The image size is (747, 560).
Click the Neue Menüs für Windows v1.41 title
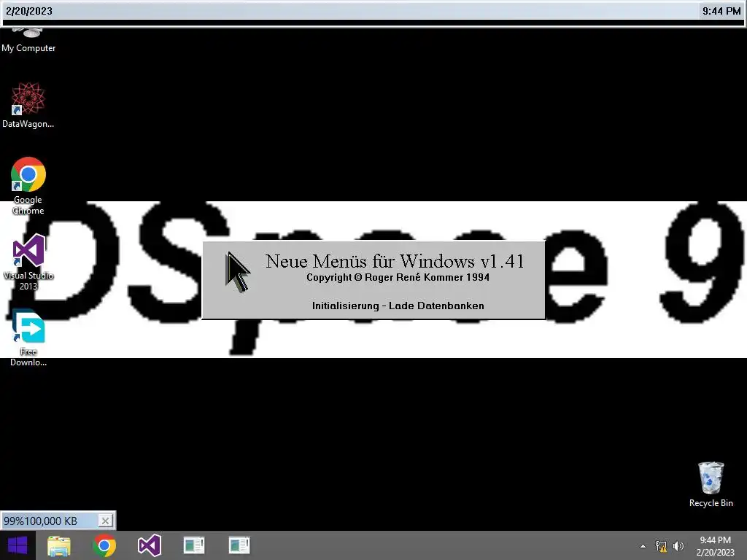[395, 261]
